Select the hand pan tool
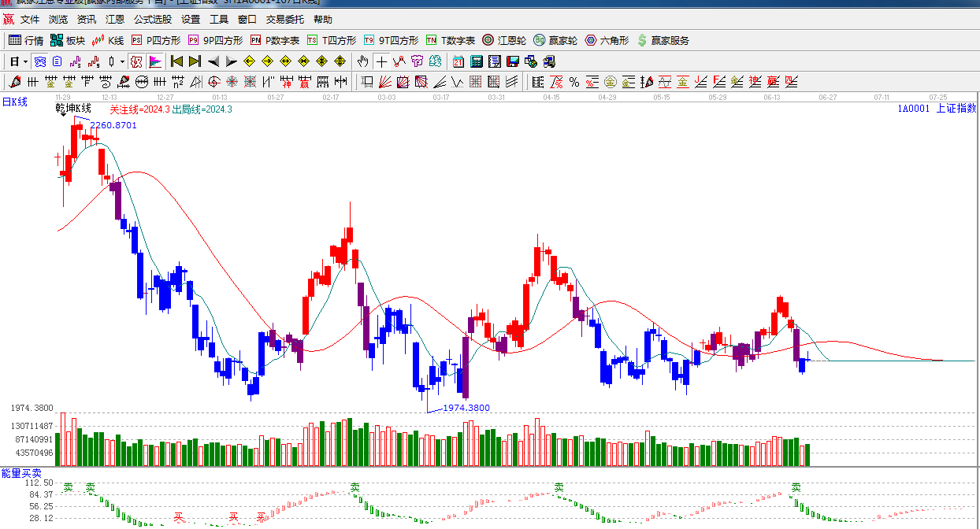Image resolution: width=980 pixels, height=529 pixels. (x=362, y=61)
